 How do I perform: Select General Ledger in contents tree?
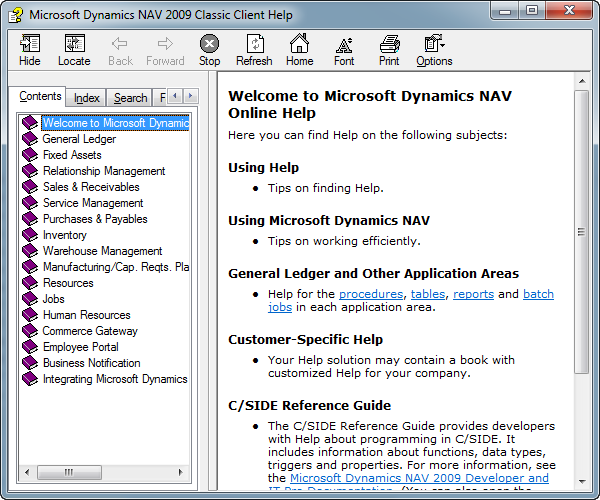79,139
